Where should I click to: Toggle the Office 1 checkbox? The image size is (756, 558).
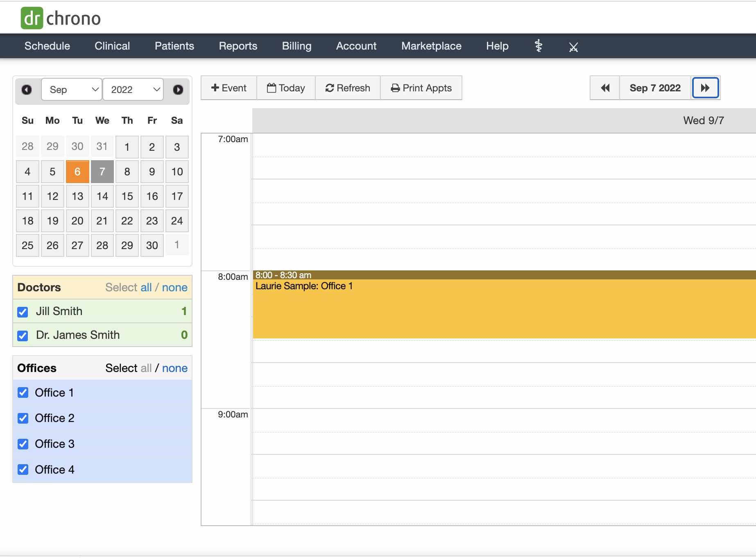click(x=23, y=392)
